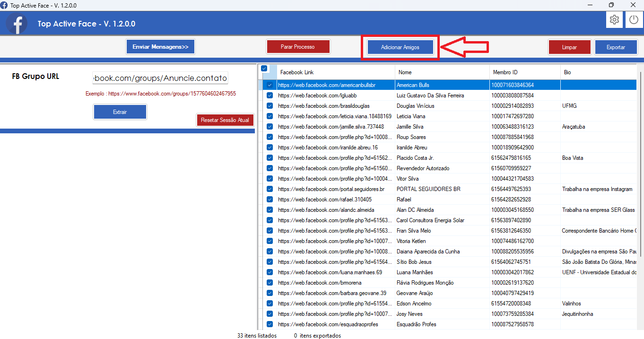Click the Enviar Mensagens>> button
Image resolution: width=644 pixels, height=339 pixels.
tap(160, 47)
